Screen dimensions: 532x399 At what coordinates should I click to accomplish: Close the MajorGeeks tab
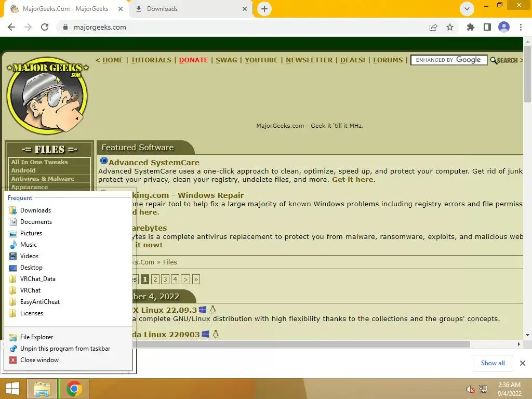(120, 9)
